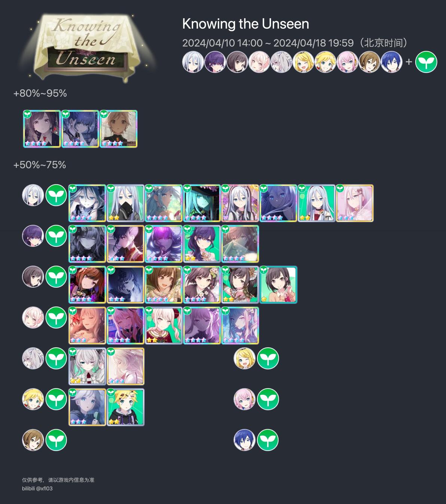Click the pink-haired Luka avatar in header row
The image size is (446, 504).
(x=347, y=62)
